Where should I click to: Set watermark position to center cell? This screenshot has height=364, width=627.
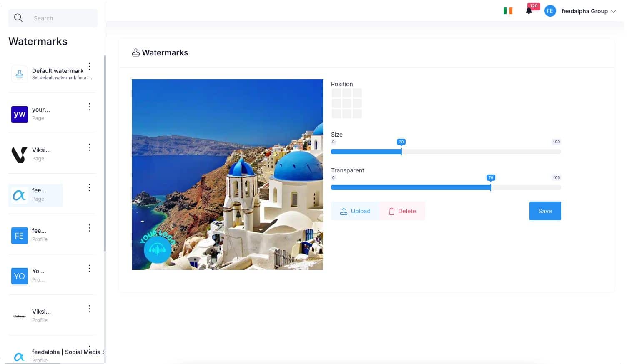click(347, 103)
